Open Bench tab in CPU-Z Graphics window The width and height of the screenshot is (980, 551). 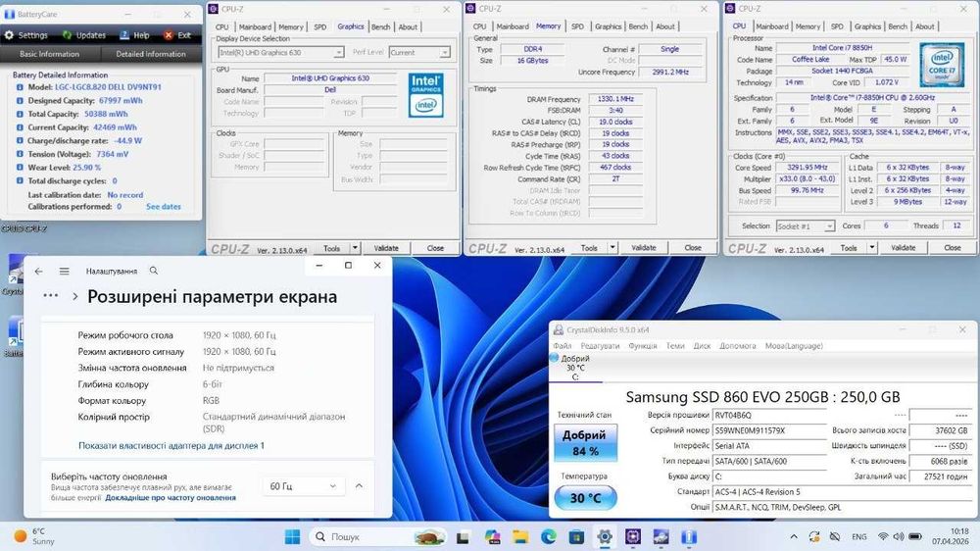380,26
